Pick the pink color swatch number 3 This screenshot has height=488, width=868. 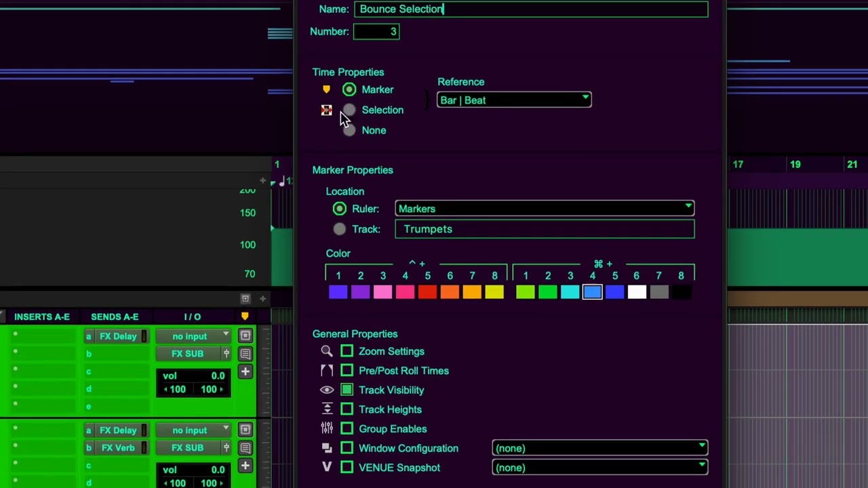383,292
